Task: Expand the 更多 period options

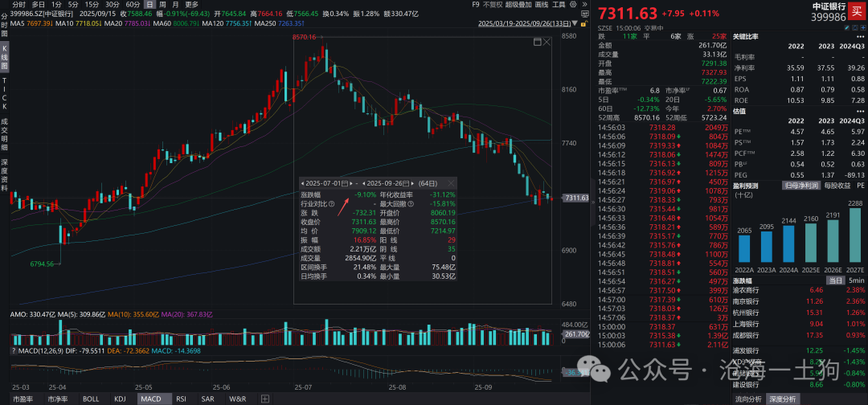Action: 190,4
